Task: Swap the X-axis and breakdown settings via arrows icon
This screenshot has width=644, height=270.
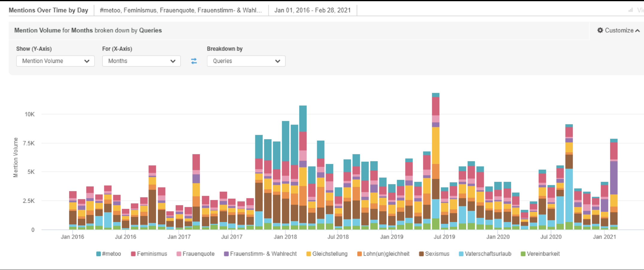Action: tap(194, 61)
